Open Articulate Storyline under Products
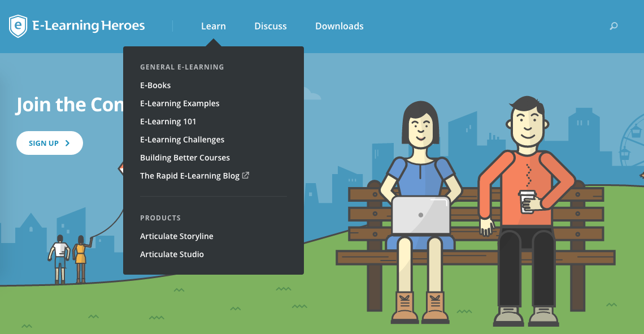 coord(177,236)
